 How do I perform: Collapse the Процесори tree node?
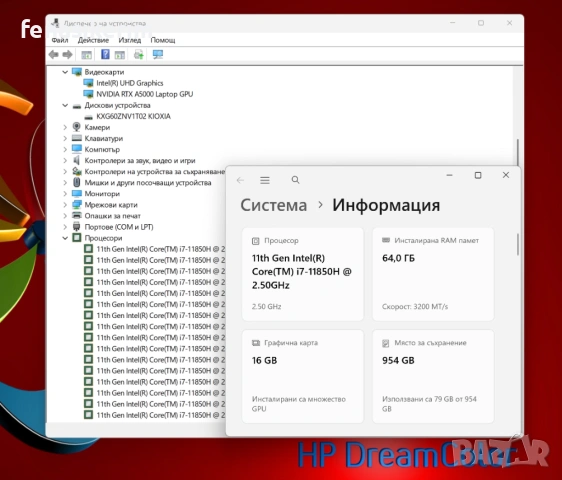point(65,238)
